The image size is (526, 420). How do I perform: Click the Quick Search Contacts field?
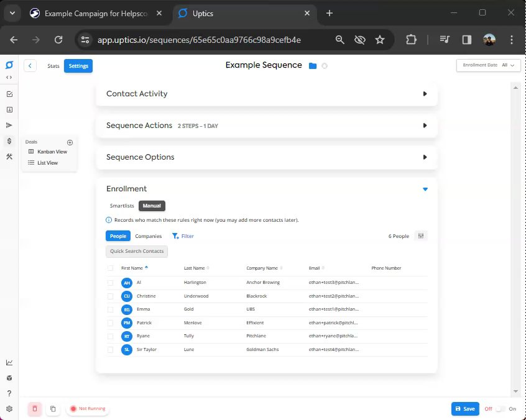pyautogui.click(x=137, y=252)
